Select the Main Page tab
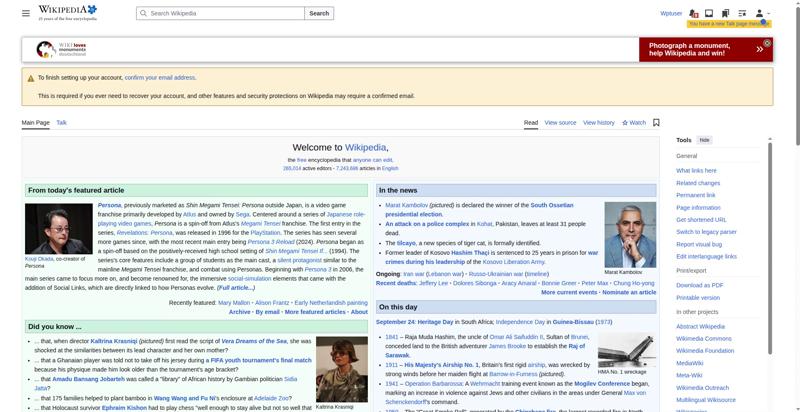 [36, 122]
